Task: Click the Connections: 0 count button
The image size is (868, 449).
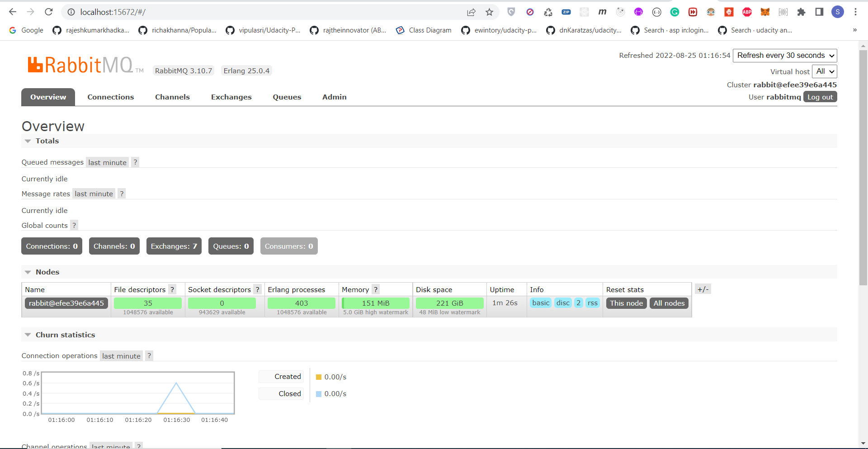Action: coord(52,246)
